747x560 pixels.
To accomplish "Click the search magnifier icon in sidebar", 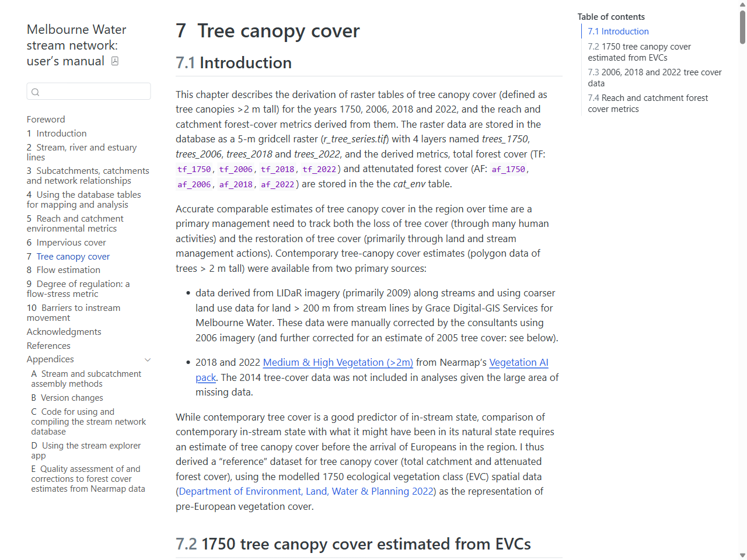I will click(x=36, y=92).
